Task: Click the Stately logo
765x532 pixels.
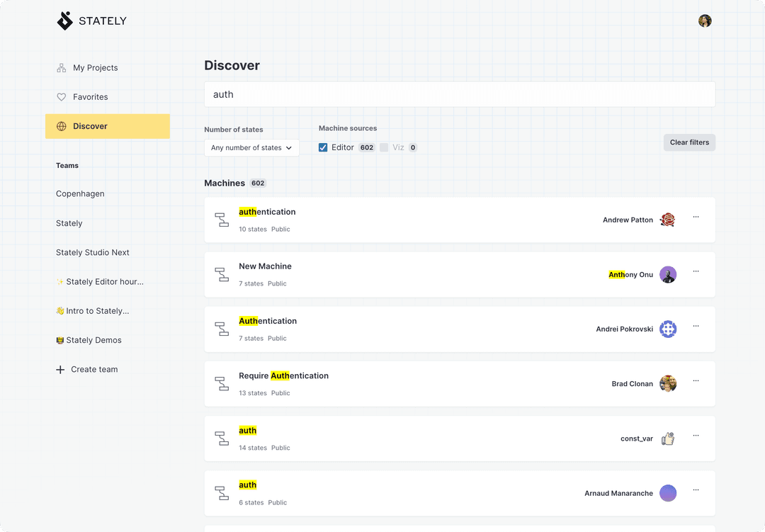Action: point(91,21)
